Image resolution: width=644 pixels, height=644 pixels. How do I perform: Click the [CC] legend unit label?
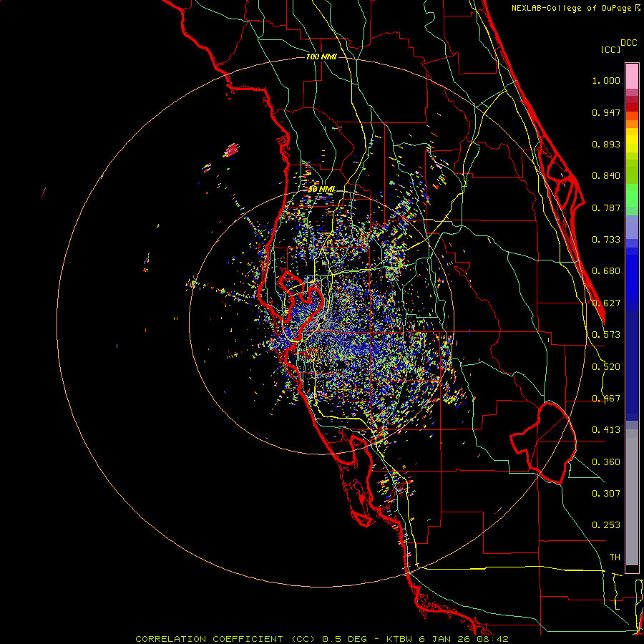pos(610,49)
